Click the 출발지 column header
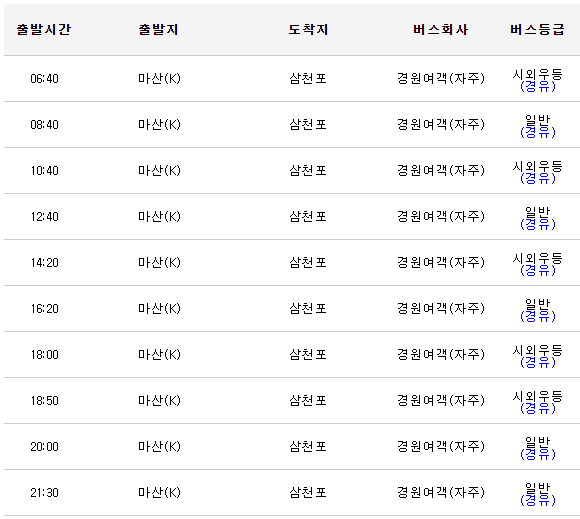Viewport: 580px width, 519px height. (158, 29)
